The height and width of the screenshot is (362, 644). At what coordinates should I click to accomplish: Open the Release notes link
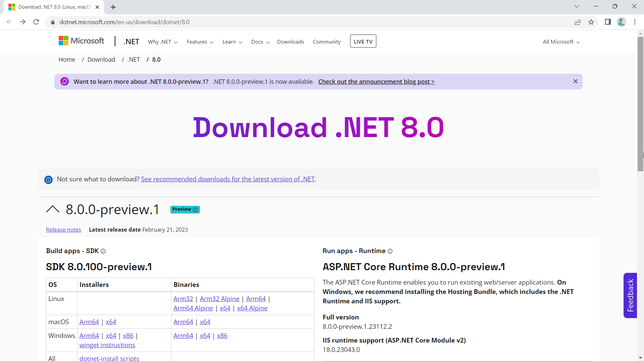(x=63, y=229)
